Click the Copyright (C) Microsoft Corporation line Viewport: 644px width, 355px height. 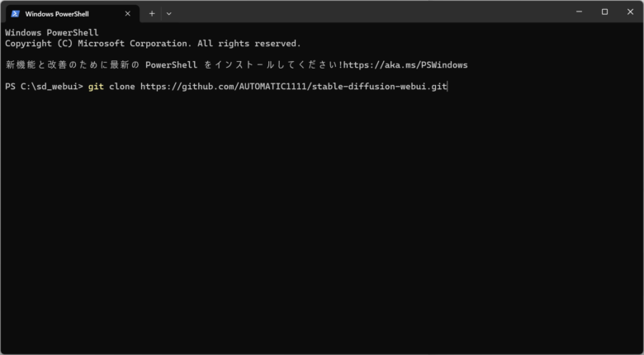[153, 44]
